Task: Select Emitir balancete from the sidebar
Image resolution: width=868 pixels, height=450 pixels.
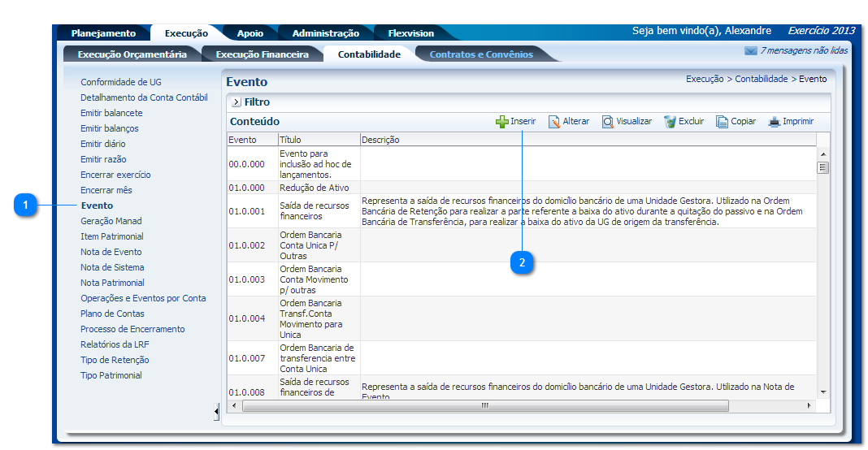Action: pyautogui.click(x=111, y=113)
